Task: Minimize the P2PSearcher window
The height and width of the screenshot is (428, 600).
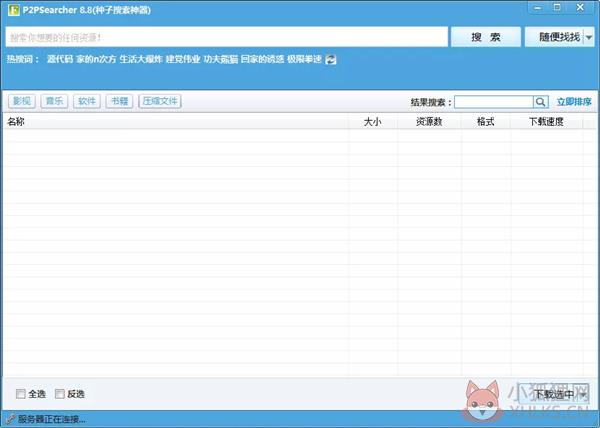Action: [x=538, y=8]
